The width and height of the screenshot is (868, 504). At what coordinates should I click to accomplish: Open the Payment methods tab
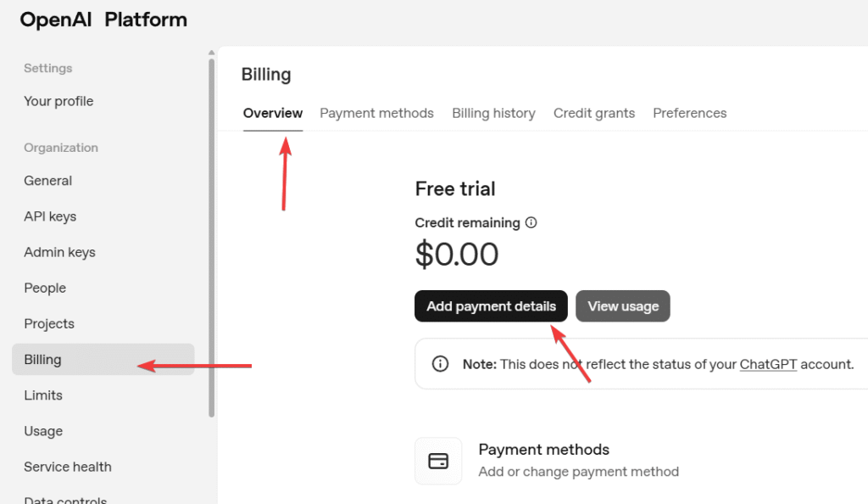click(x=376, y=113)
